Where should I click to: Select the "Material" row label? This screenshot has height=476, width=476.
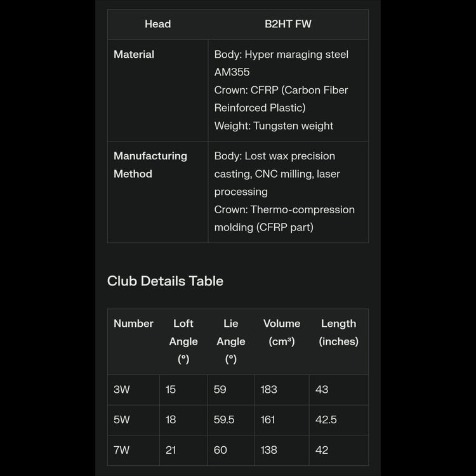(x=134, y=55)
